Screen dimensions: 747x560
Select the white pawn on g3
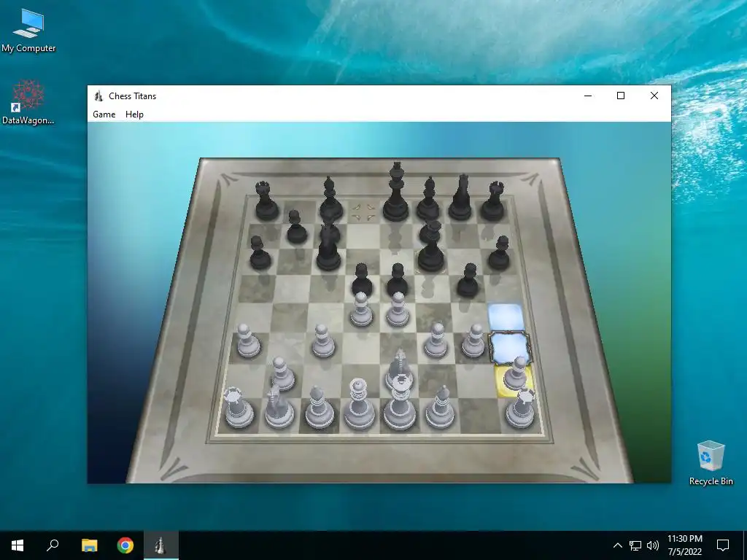(x=473, y=341)
